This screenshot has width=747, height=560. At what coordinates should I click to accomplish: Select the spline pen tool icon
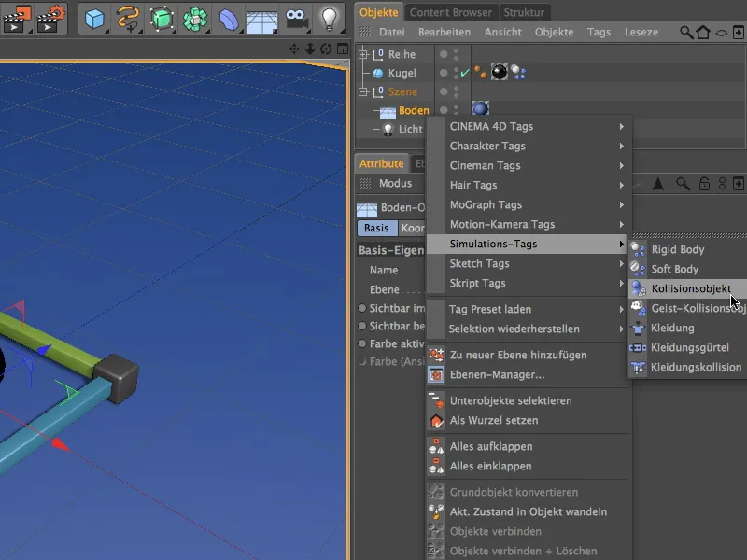[128, 19]
